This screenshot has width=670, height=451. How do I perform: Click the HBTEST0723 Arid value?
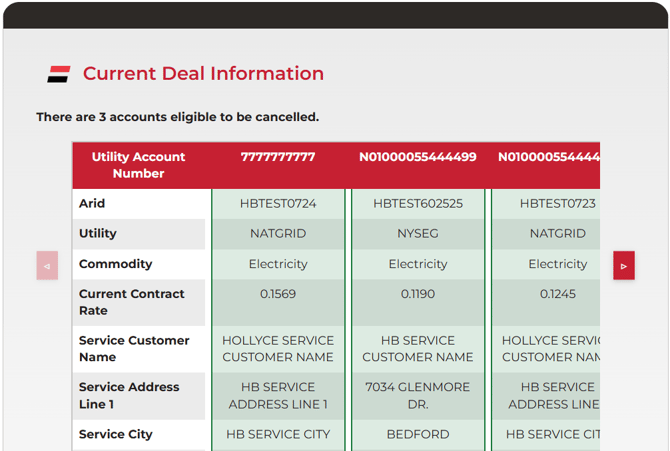(x=556, y=204)
